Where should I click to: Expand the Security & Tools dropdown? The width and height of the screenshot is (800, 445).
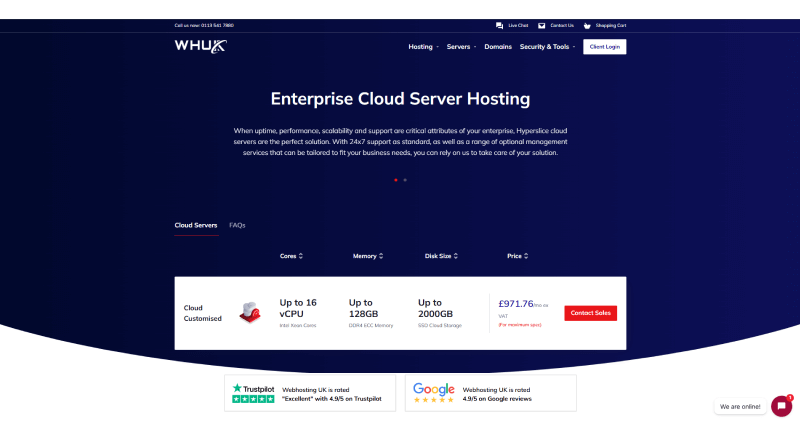(547, 47)
